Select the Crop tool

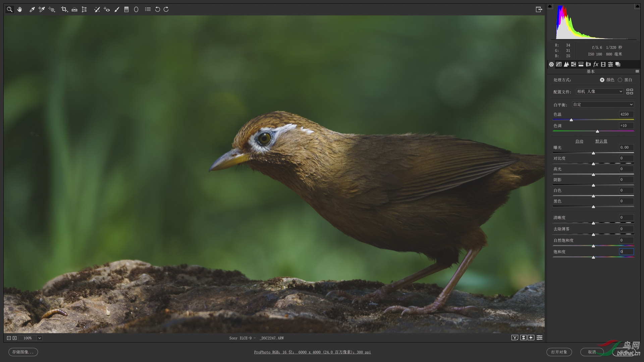coord(64,9)
